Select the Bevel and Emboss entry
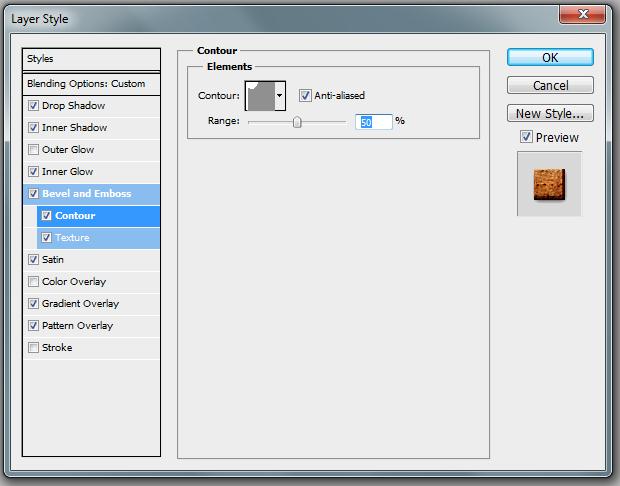This screenshot has width=620, height=486. click(86, 194)
